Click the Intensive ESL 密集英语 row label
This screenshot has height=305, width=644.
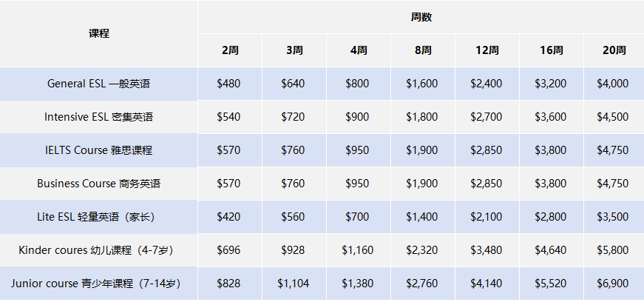click(98, 117)
